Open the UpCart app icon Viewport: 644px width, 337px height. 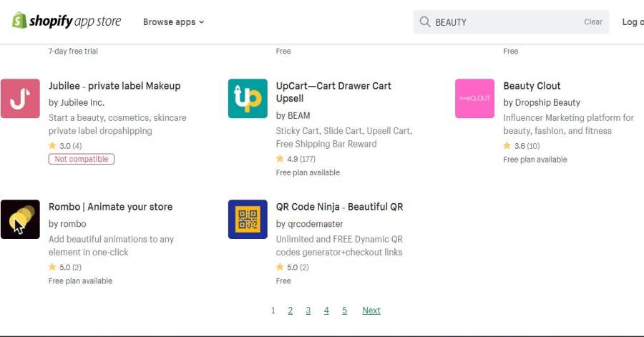248,99
